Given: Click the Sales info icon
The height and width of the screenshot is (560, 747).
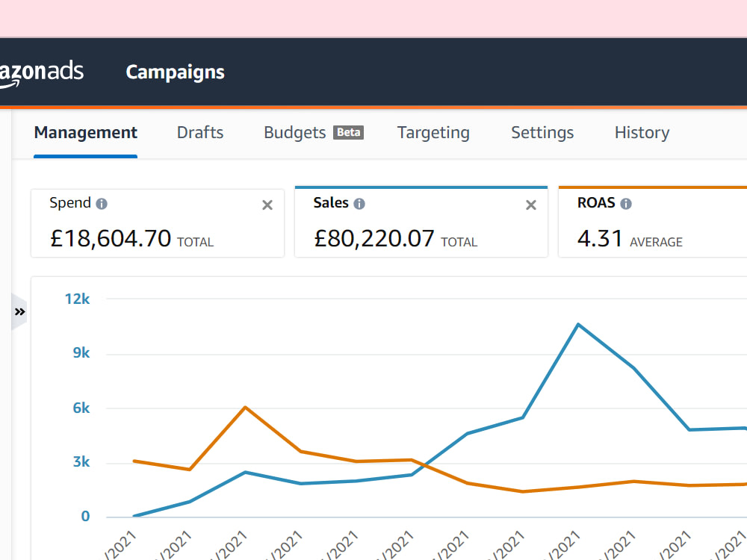Looking at the screenshot, I should click(359, 204).
